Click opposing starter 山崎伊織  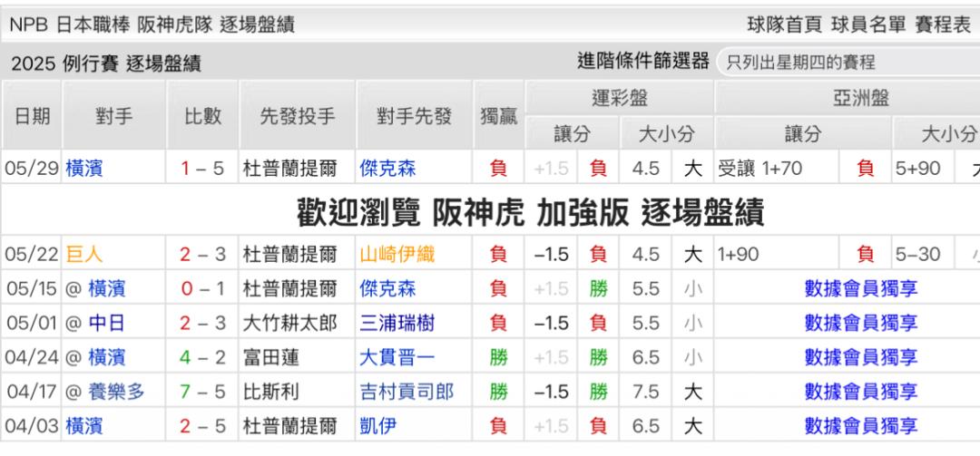397,254
